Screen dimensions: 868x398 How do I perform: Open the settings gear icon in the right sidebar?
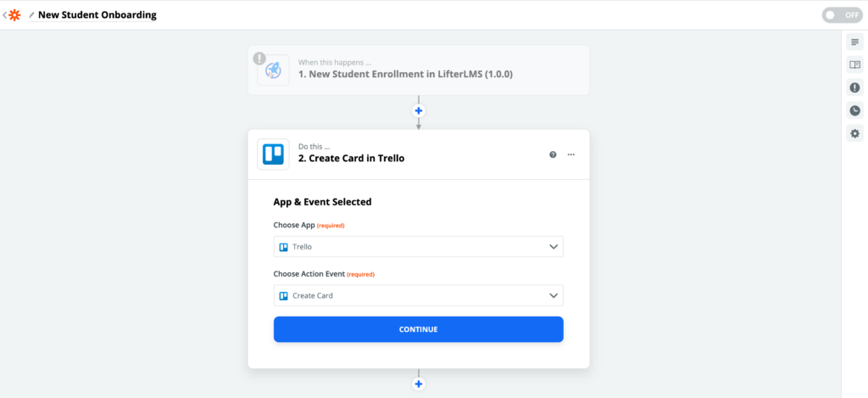click(x=854, y=133)
